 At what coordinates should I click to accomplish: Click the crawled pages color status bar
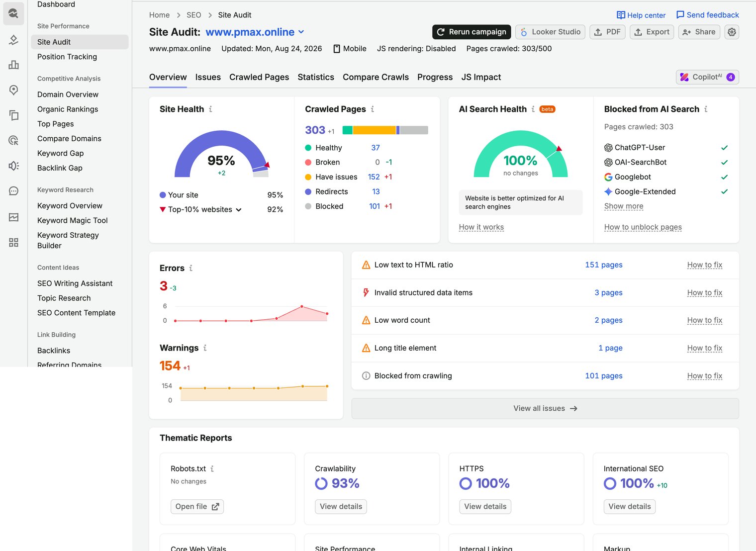point(385,130)
